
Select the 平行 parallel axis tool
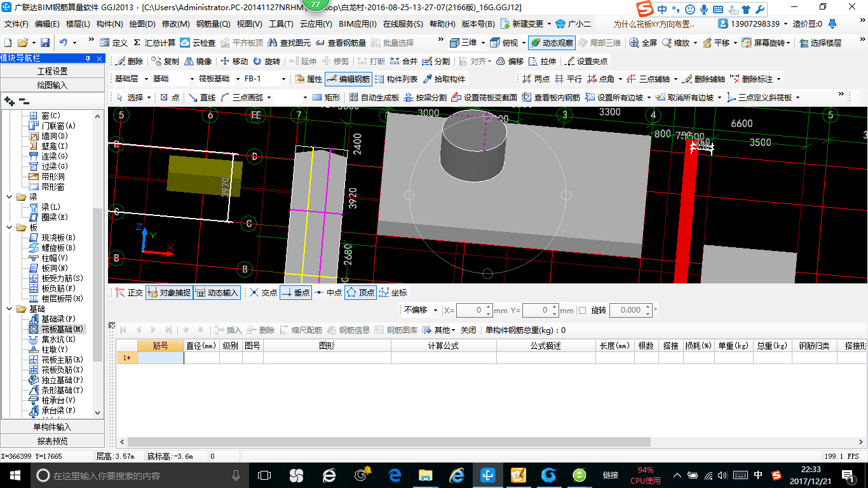click(568, 79)
